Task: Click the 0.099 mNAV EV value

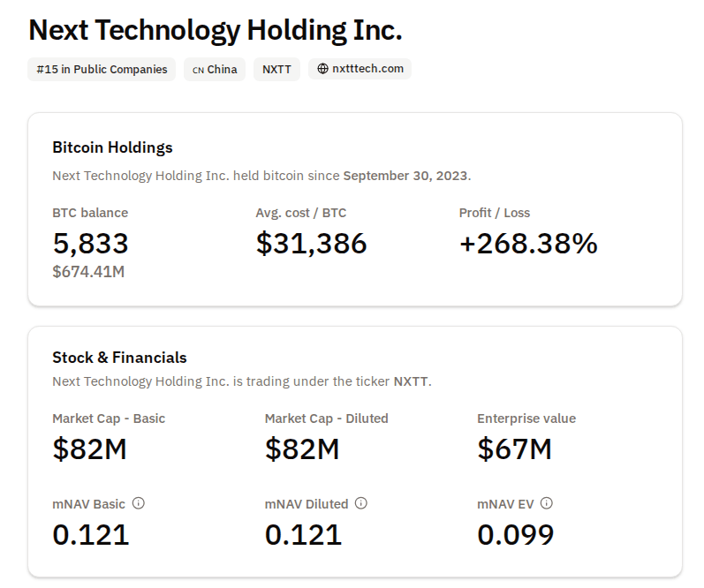Action: pos(516,534)
